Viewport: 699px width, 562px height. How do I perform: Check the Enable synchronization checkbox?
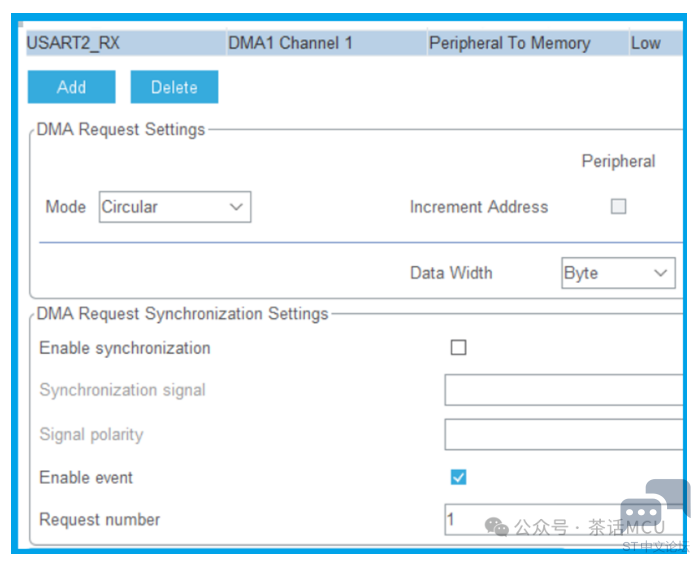tap(459, 348)
